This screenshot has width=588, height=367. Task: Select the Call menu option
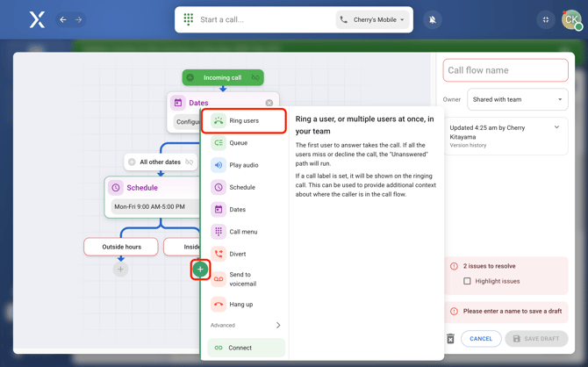243,232
